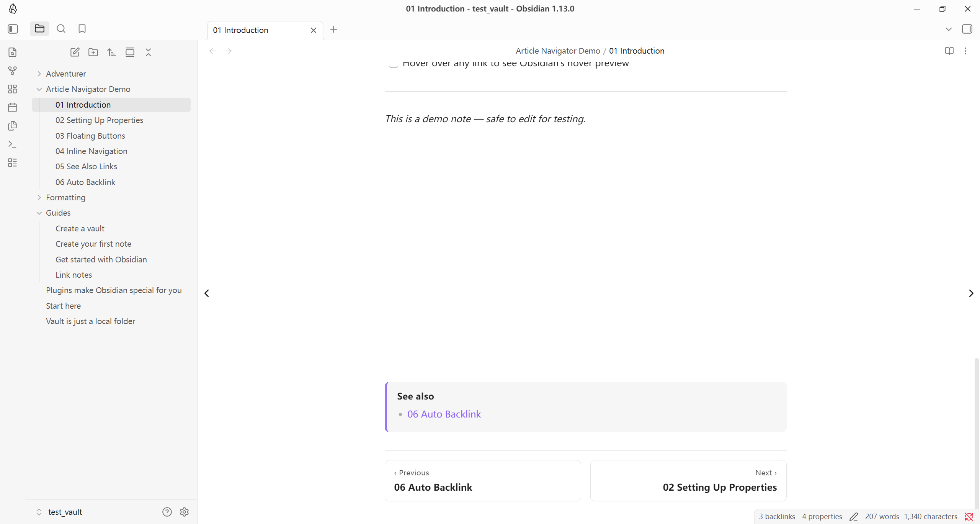Change sort order in file explorer

point(111,52)
